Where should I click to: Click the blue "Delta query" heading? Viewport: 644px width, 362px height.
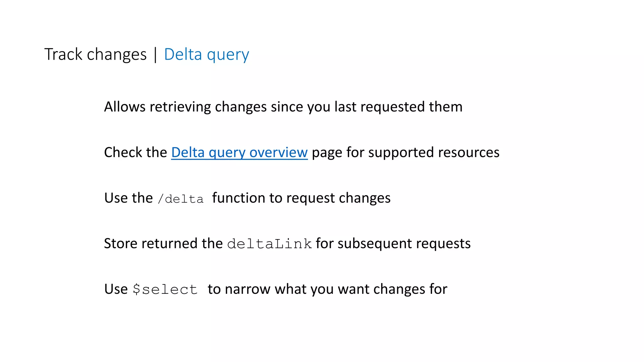point(207,55)
